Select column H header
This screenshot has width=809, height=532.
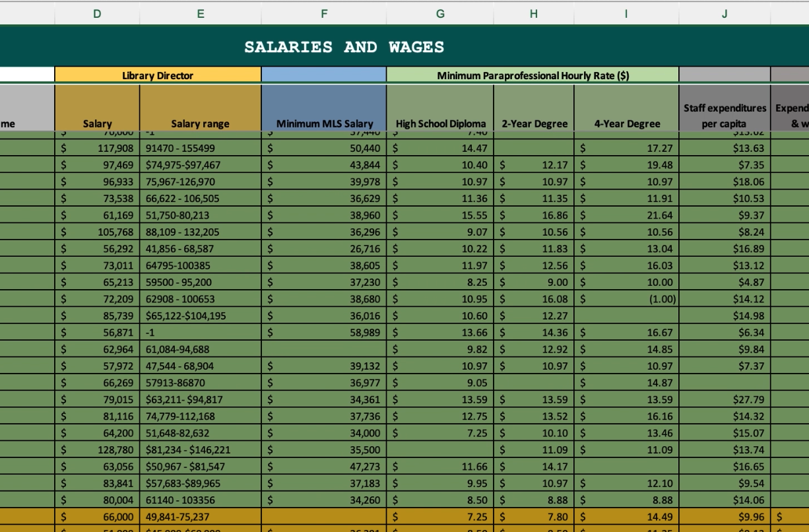[x=534, y=13]
